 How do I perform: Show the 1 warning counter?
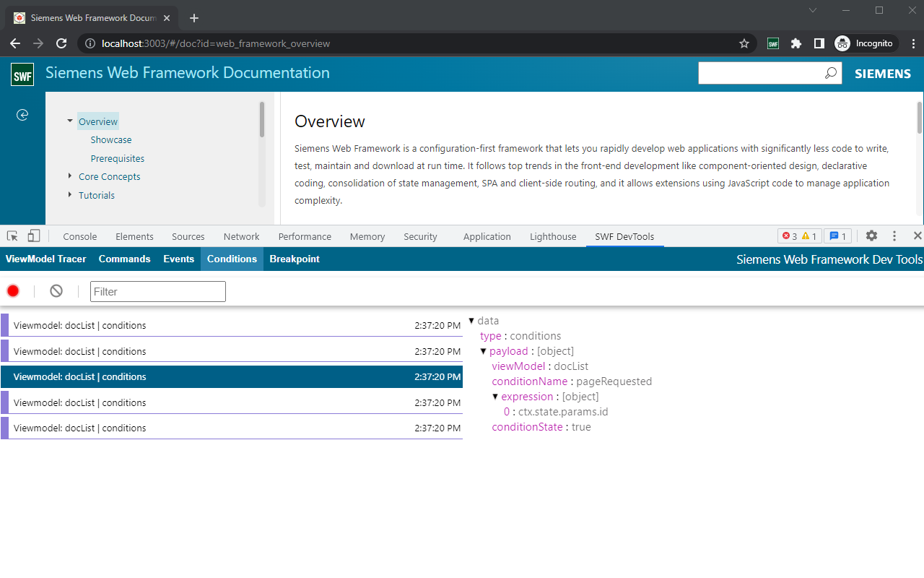809,236
